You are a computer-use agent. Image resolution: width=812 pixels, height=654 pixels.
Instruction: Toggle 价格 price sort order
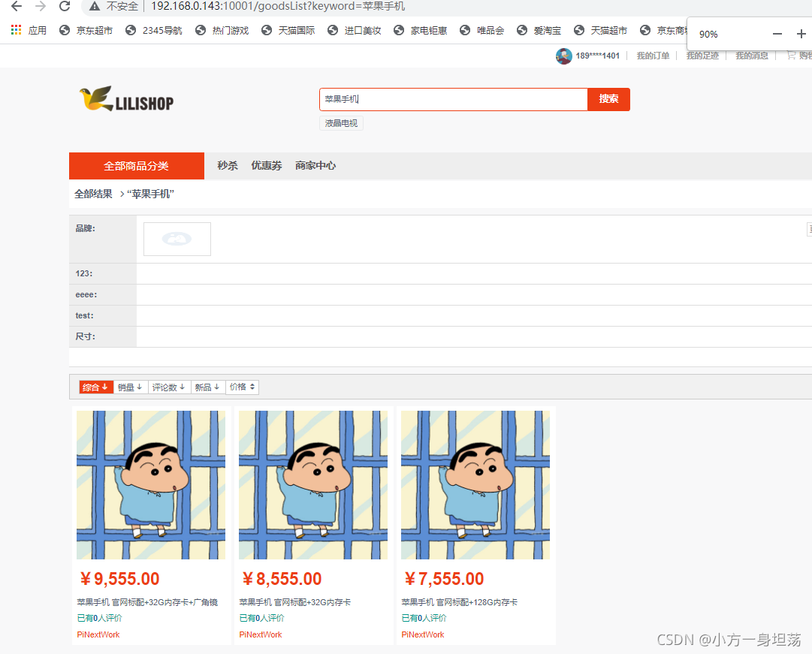[243, 387]
